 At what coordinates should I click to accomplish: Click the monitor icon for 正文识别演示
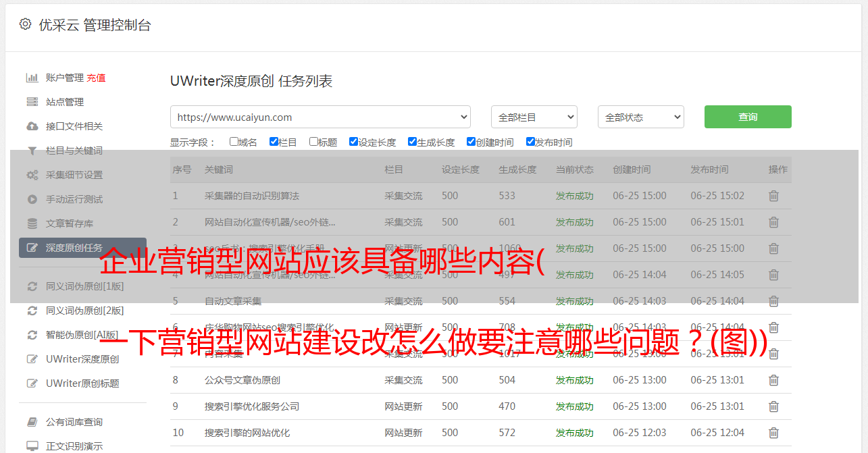click(32, 446)
